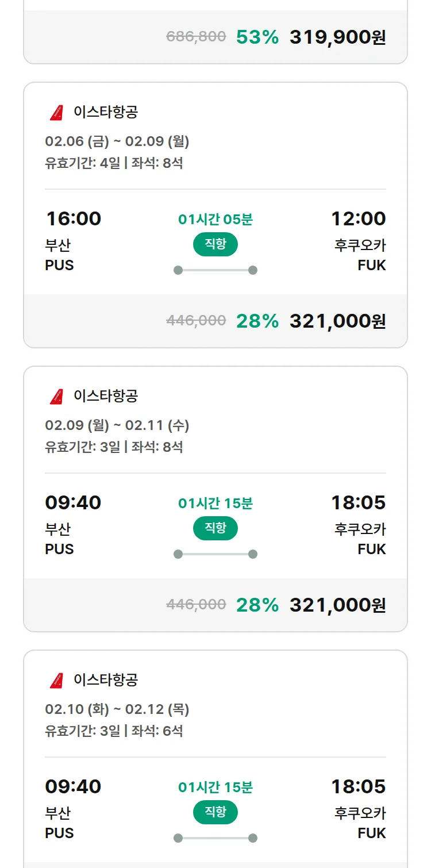The height and width of the screenshot is (868, 431).
Task: Select the 유효기간: 3일 | 좌석: 6석 info line
Action: coord(114,731)
